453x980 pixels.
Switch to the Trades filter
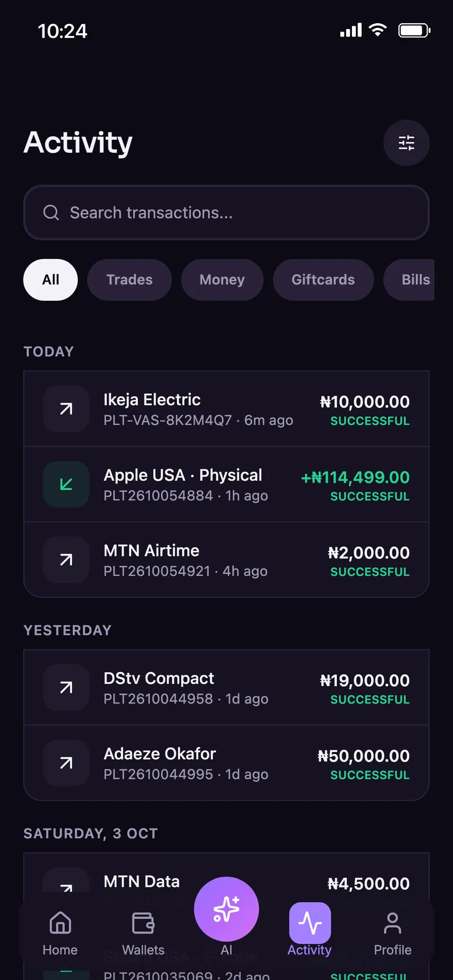130,280
